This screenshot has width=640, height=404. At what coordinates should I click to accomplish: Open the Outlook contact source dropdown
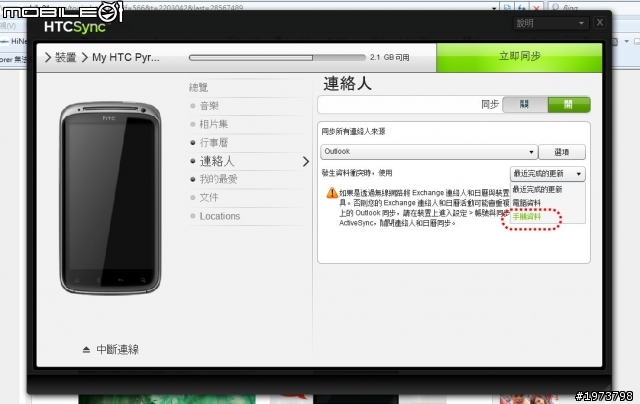tap(429, 152)
